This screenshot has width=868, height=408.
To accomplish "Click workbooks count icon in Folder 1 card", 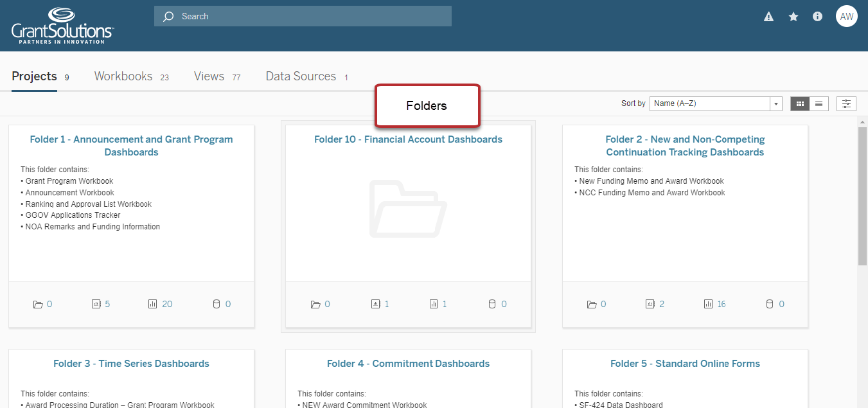I will [x=96, y=304].
